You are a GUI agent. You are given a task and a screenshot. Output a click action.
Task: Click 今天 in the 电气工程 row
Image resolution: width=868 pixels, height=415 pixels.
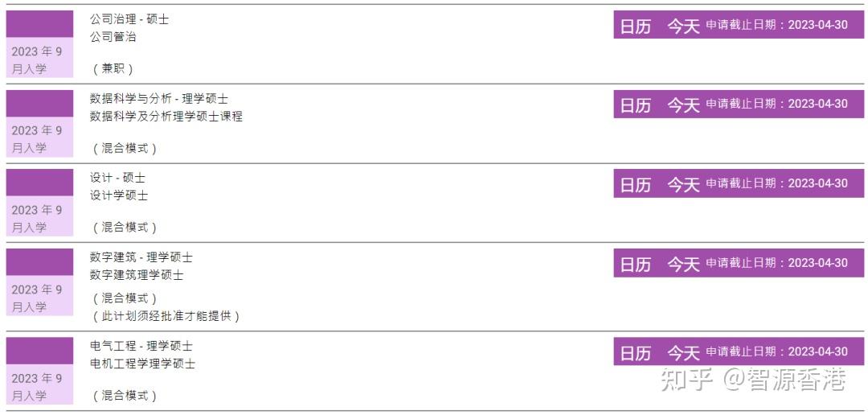[683, 352]
